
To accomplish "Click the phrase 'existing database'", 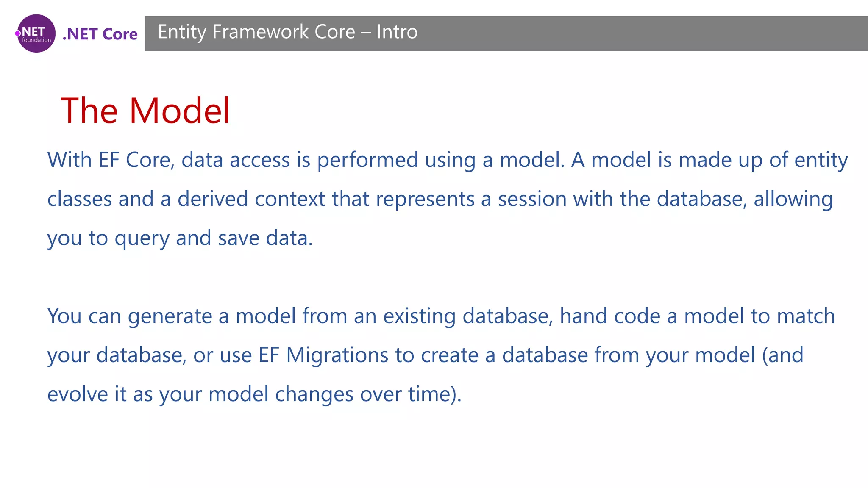I will (x=468, y=316).
